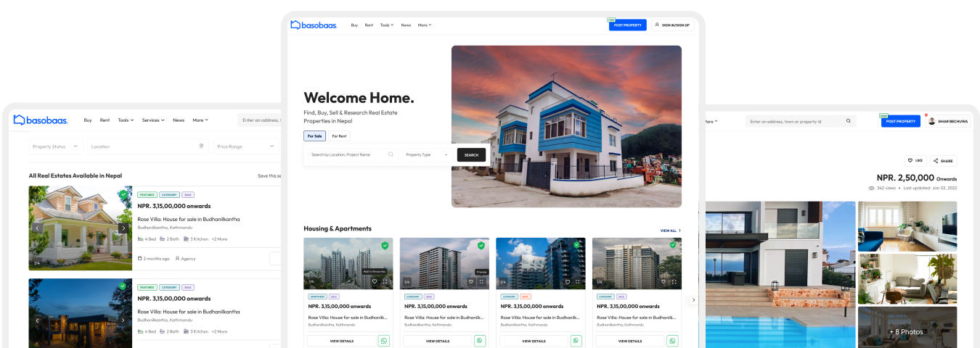Click next image arrow on first listing photo
The width and height of the screenshot is (980, 348).
click(x=123, y=228)
